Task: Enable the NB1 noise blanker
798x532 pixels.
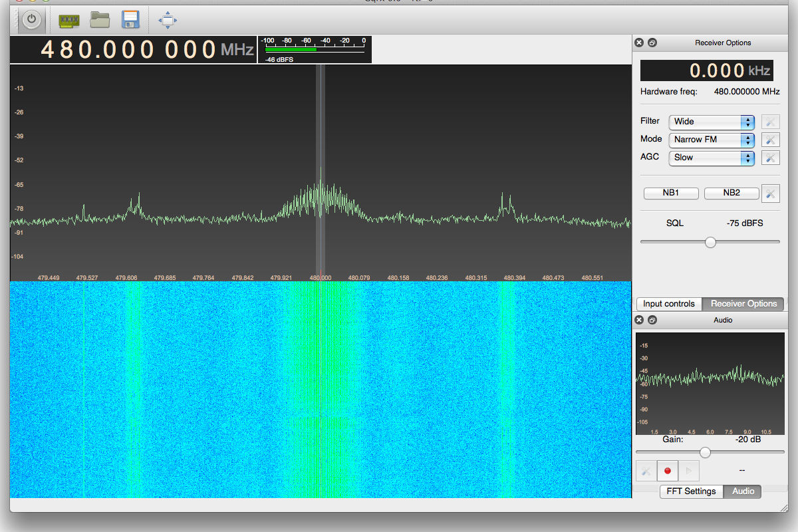Action: click(x=671, y=193)
